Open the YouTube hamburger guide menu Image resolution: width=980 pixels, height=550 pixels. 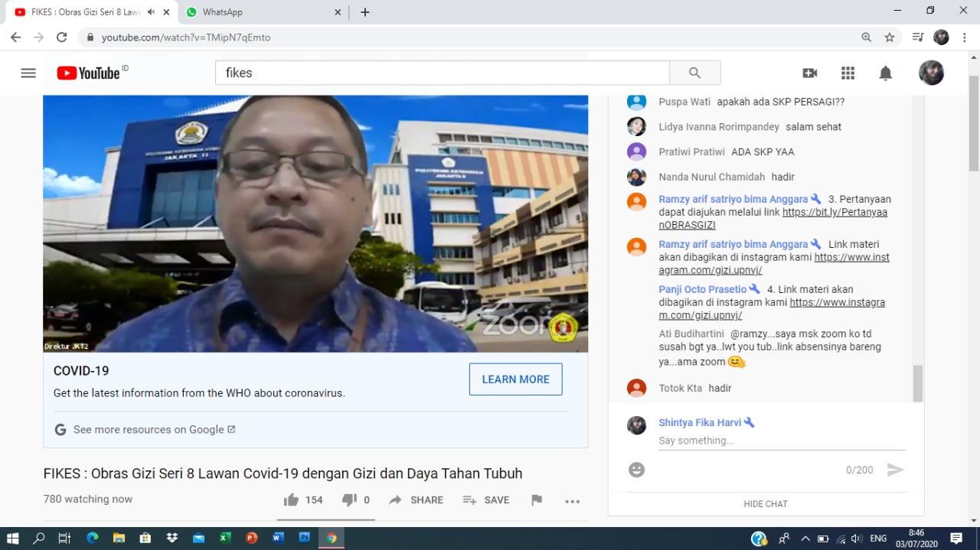(28, 73)
